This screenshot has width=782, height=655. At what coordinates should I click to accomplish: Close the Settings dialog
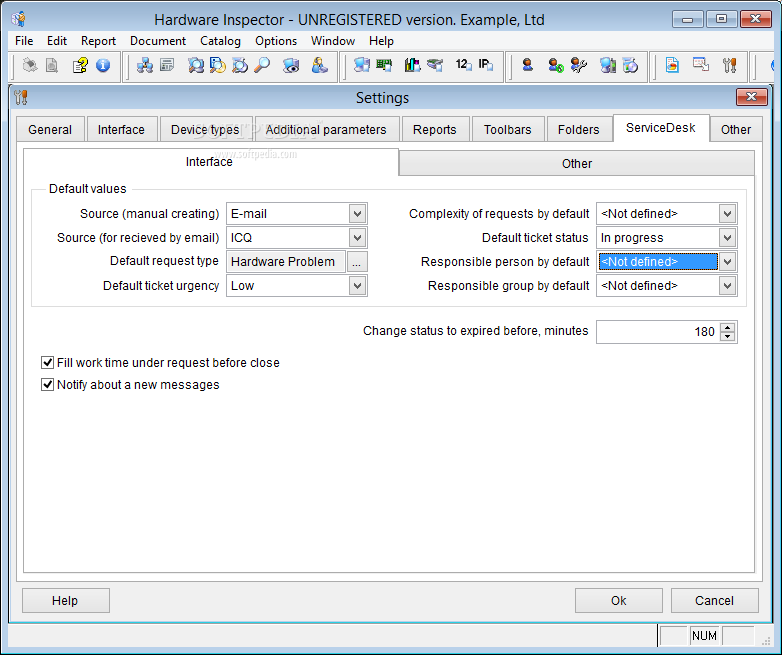point(751,97)
